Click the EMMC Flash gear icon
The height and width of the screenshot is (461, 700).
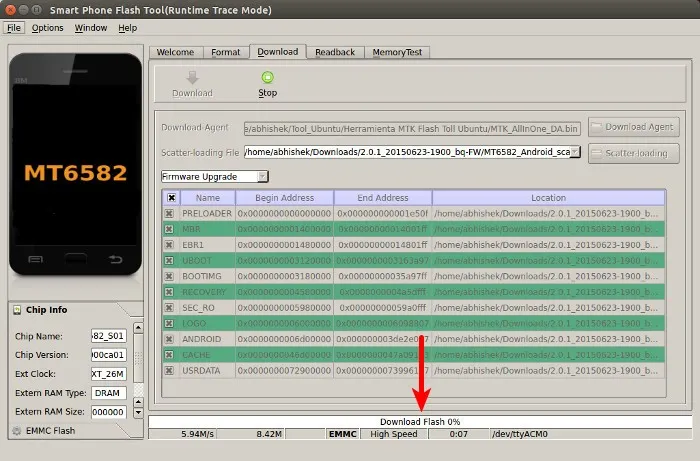[x=14, y=431]
